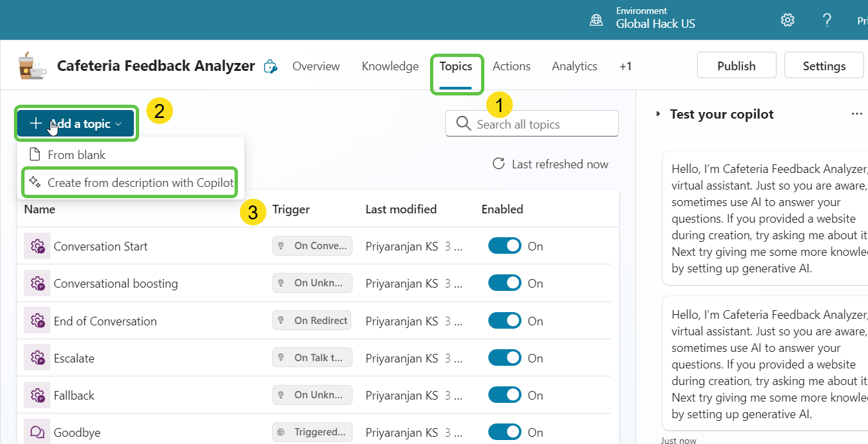Open the Add a topic dropdown
This screenshot has width=868, height=444.
tap(76, 123)
